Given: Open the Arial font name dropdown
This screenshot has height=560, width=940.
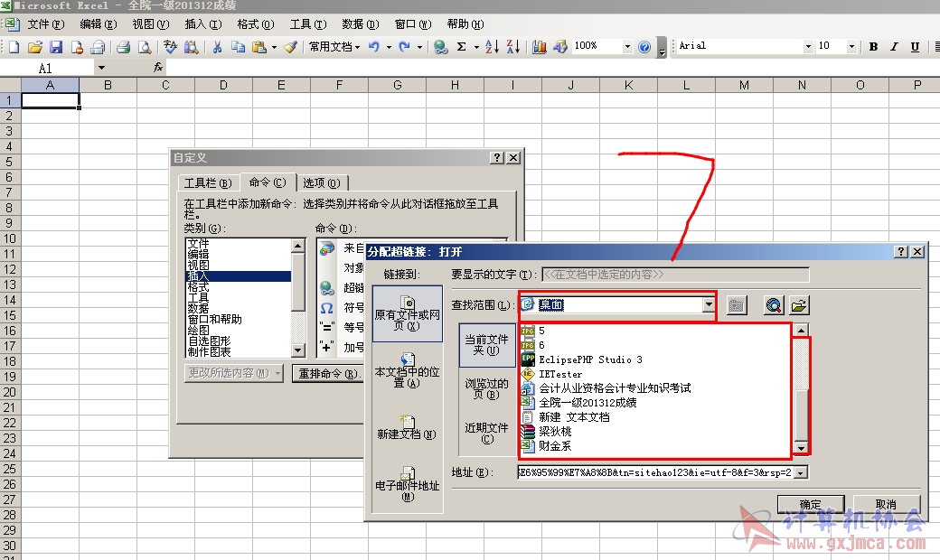Looking at the screenshot, I should click(x=808, y=46).
